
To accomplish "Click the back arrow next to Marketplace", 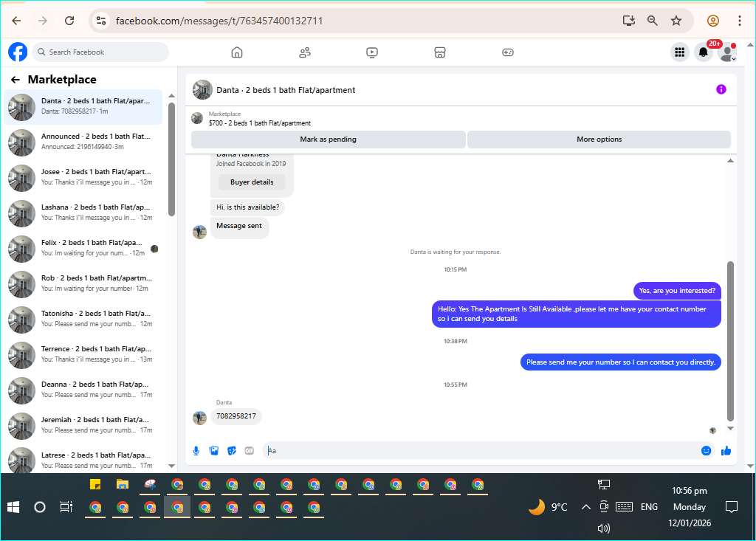I will click(16, 80).
